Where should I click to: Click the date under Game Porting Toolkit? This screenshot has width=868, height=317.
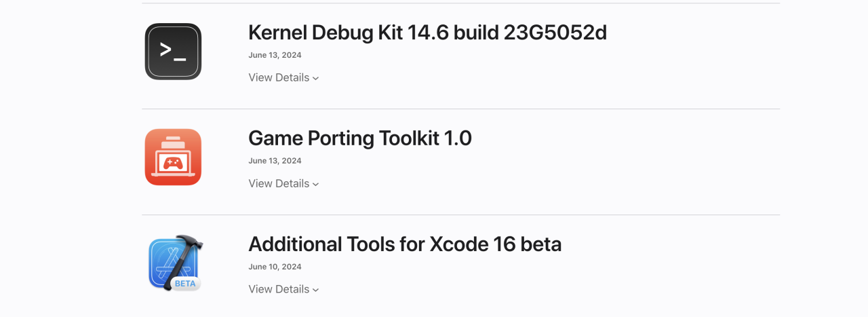(x=275, y=161)
